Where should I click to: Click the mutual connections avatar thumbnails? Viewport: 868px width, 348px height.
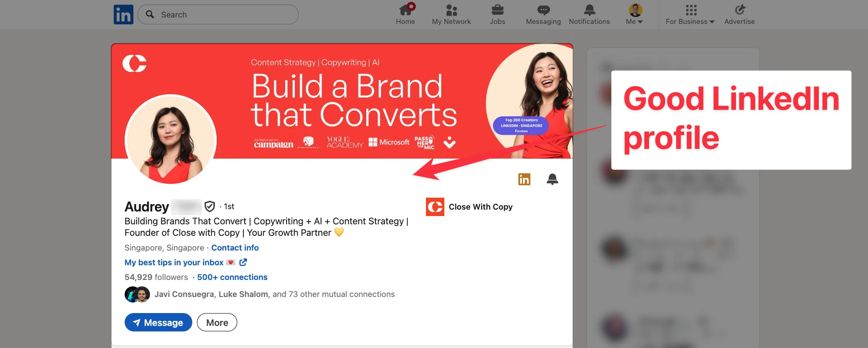pos(137,294)
